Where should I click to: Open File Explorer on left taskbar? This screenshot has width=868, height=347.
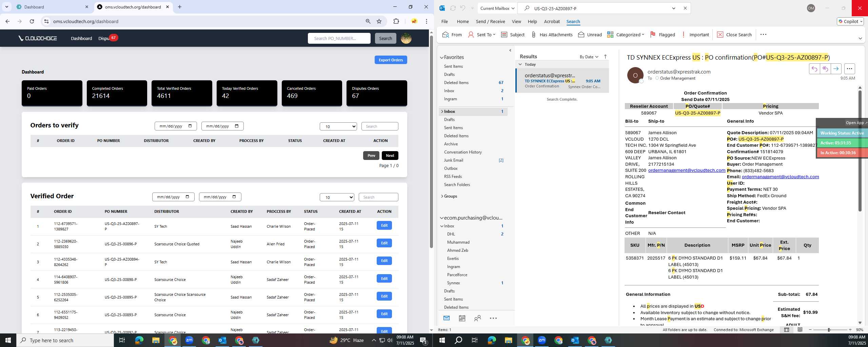point(156,340)
